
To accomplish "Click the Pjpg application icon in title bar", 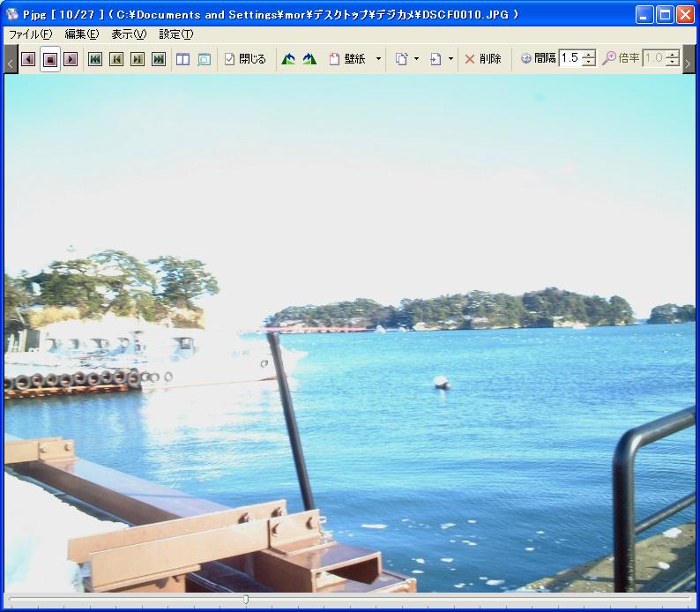I will click(x=11, y=14).
